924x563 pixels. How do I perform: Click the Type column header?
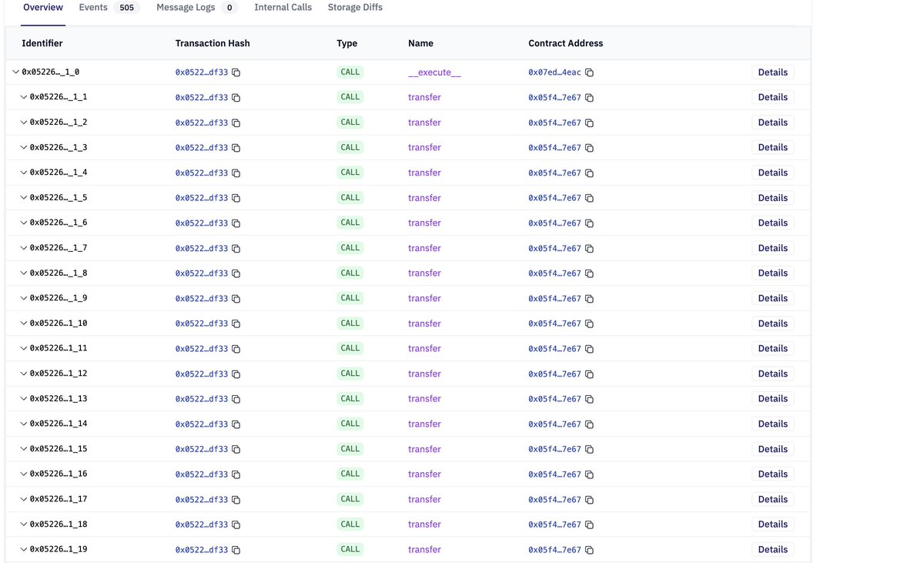[347, 44]
